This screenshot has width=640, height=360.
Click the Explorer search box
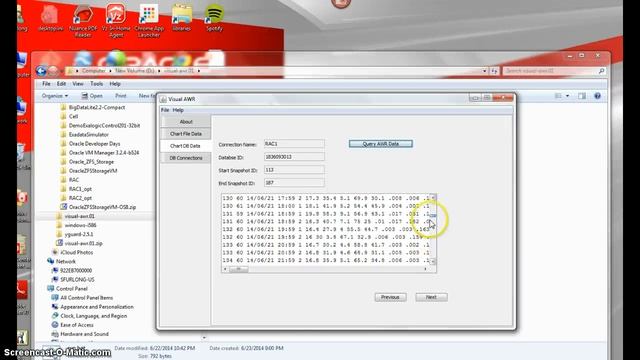click(554, 71)
